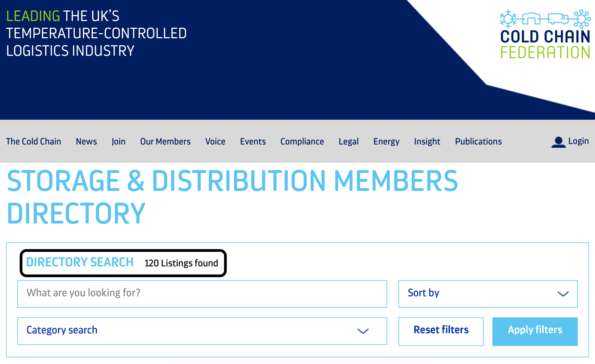Expand the Category search dropdown

tap(202, 331)
